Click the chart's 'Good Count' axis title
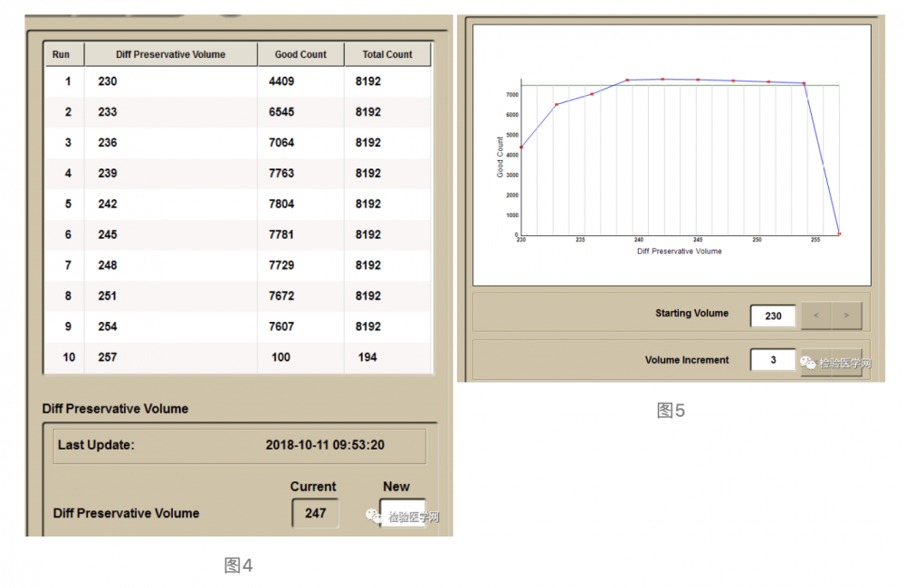Viewport: 905px width, 588px height. (500, 157)
